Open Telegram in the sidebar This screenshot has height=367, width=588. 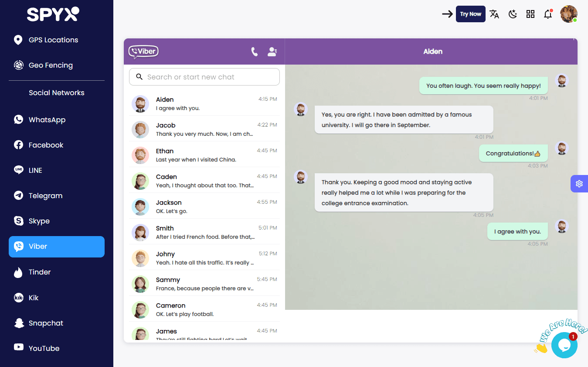57,196
